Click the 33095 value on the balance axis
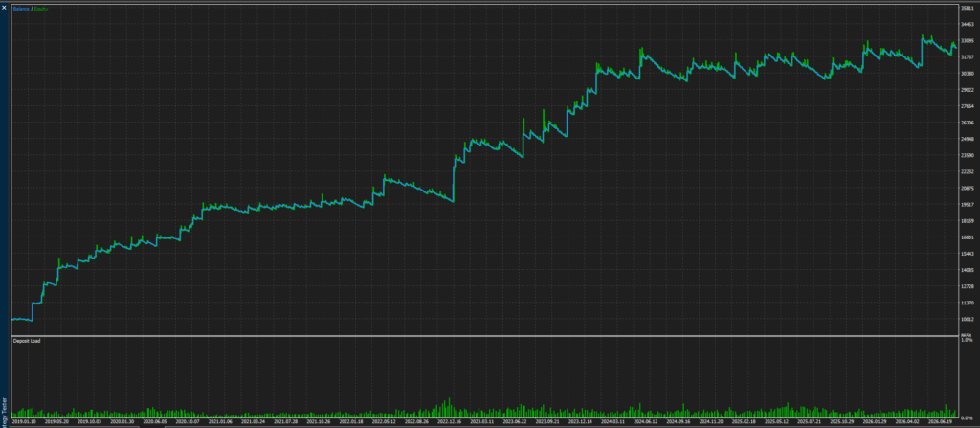The width and height of the screenshot is (980, 428). [968, 40]
